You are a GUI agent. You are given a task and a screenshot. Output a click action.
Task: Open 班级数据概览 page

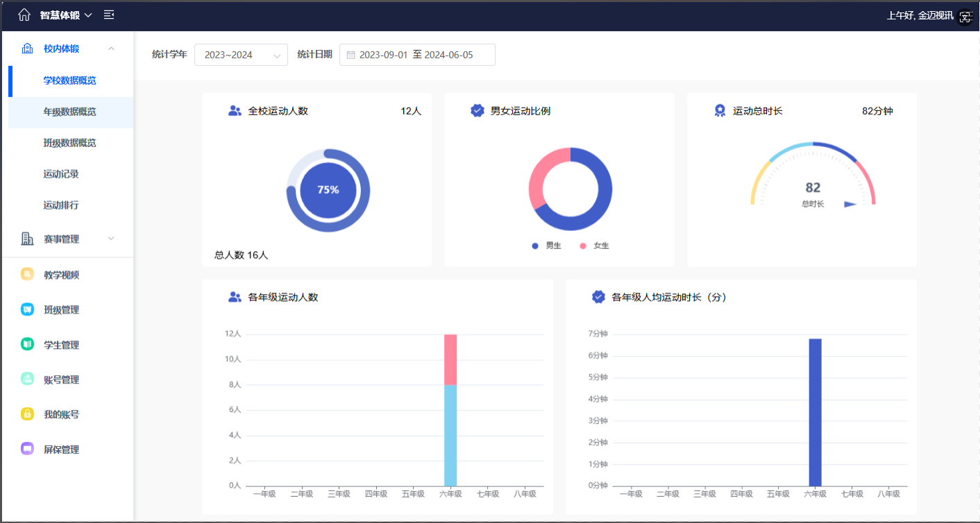(x=69, y=143)
